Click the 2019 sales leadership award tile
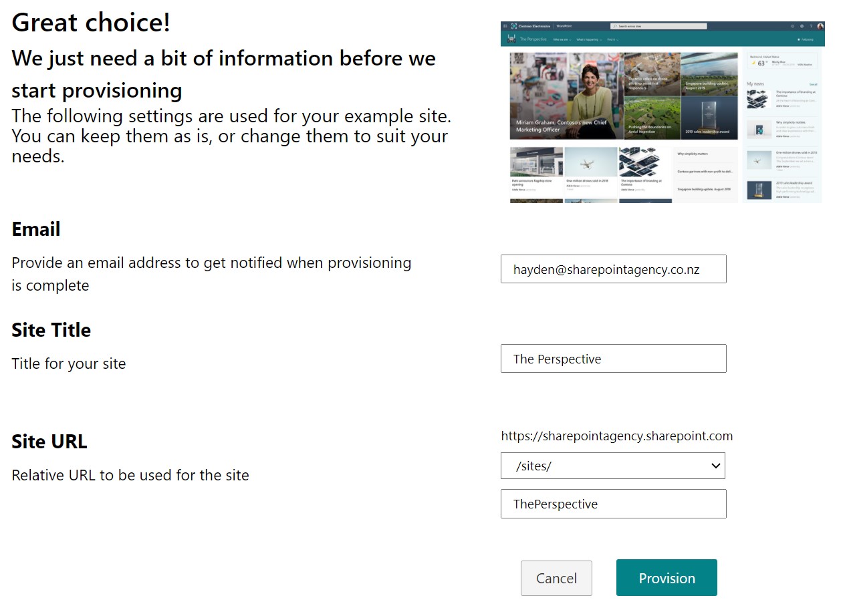The height and width of the screenshot is (616, 845). pyautogui.click(x=709, y=118)
